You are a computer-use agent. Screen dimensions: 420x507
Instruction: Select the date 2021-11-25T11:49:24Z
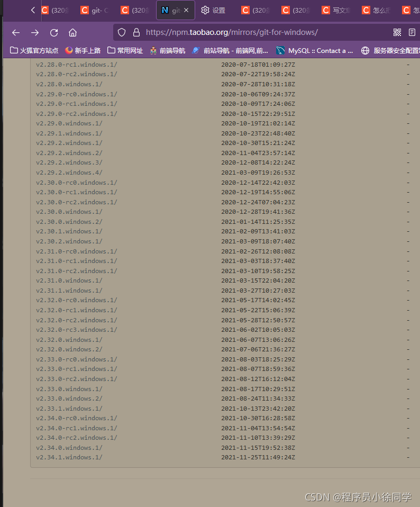(x=258, y=457)
